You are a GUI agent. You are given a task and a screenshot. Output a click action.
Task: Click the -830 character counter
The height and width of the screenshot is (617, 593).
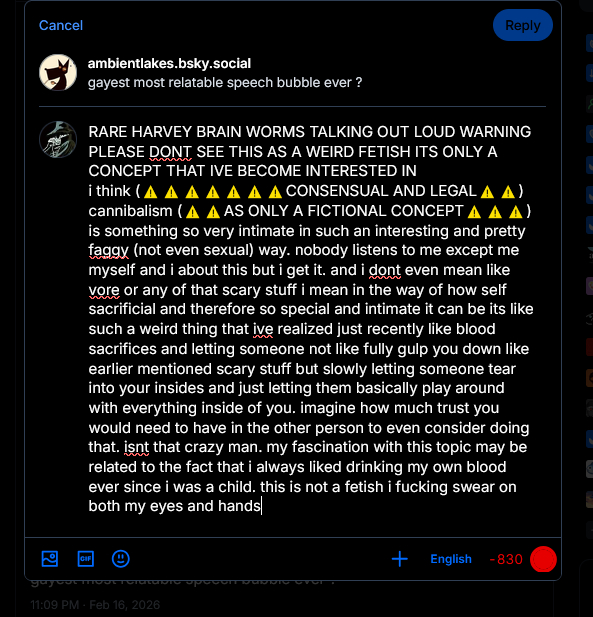(506, 559)
